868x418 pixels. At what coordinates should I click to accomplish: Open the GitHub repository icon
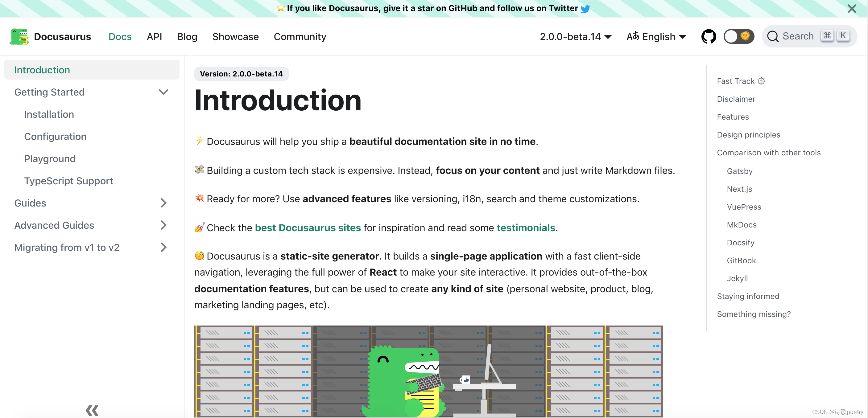coord(708,36)
